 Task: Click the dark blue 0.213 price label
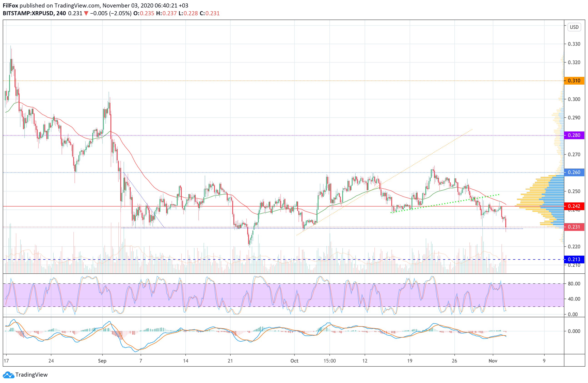574,259
